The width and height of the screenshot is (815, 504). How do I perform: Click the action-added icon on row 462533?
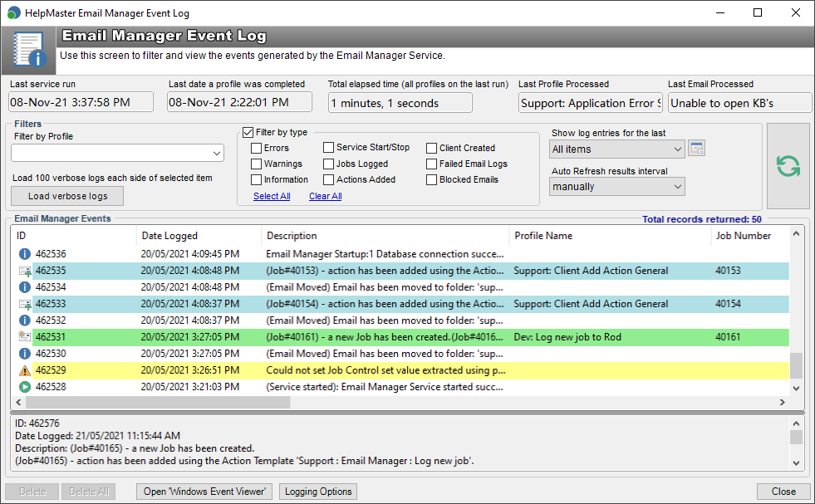pos(24,304)
